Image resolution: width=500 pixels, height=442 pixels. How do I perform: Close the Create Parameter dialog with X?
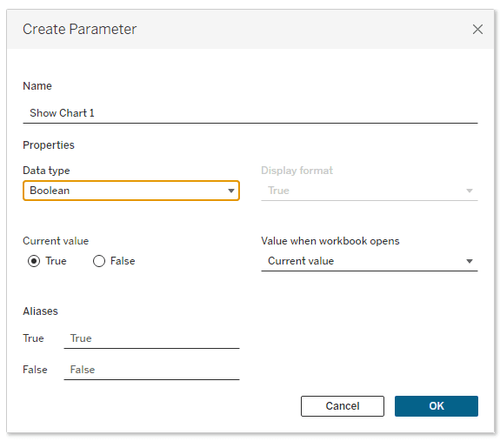477,29
